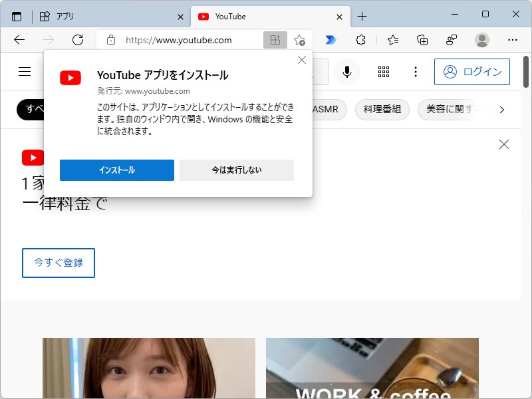Viewport: 532px width, 399px height.
Task: Add this page to favorites
Action: 299,40
